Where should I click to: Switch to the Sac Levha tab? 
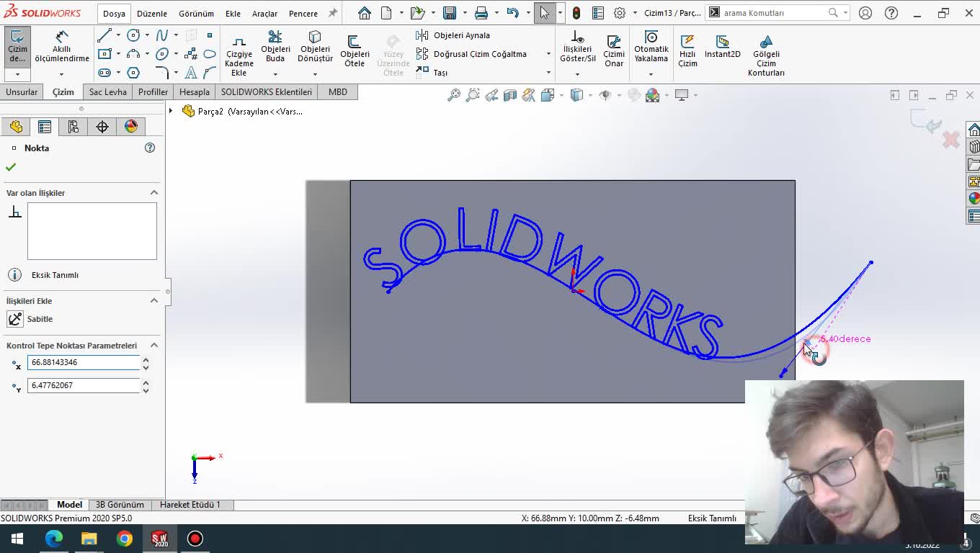[x=108, y=92]
